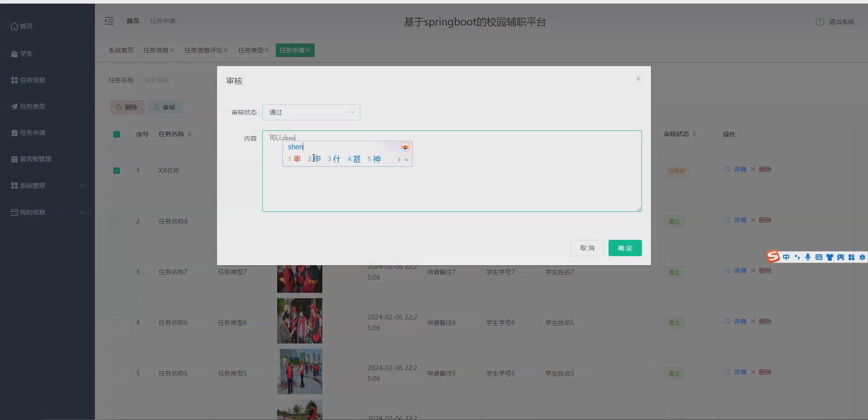Open the Sogou toolbox grid icon
Screen dimensions: 868x420
point(851,257)
